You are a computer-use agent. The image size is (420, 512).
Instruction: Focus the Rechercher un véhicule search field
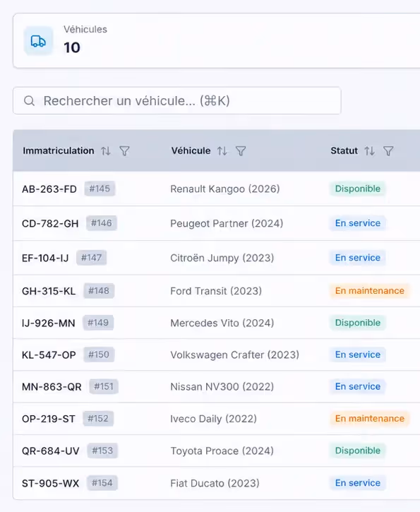coord(177,100)
